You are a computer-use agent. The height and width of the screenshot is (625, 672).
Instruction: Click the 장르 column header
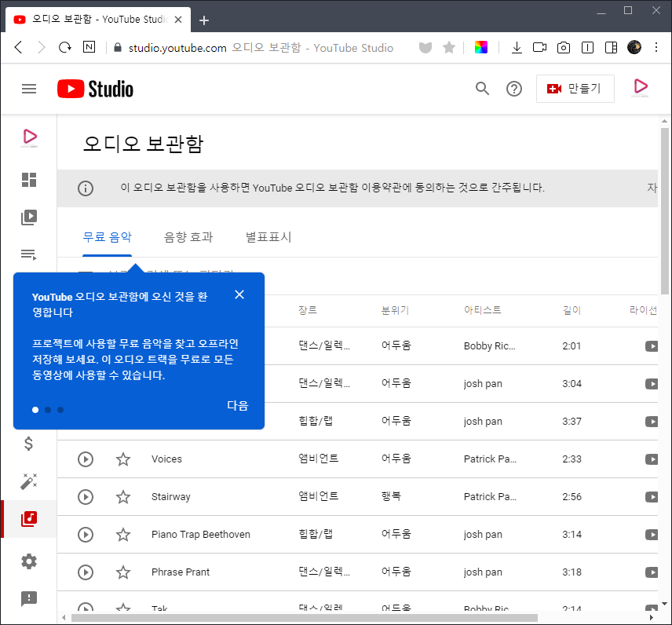(x=308, y=310)
